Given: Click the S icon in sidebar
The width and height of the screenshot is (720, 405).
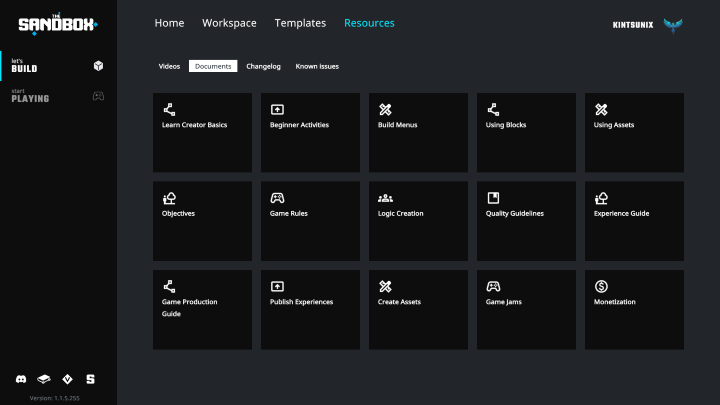Looking at the screenshot, I should coord(90,379).
